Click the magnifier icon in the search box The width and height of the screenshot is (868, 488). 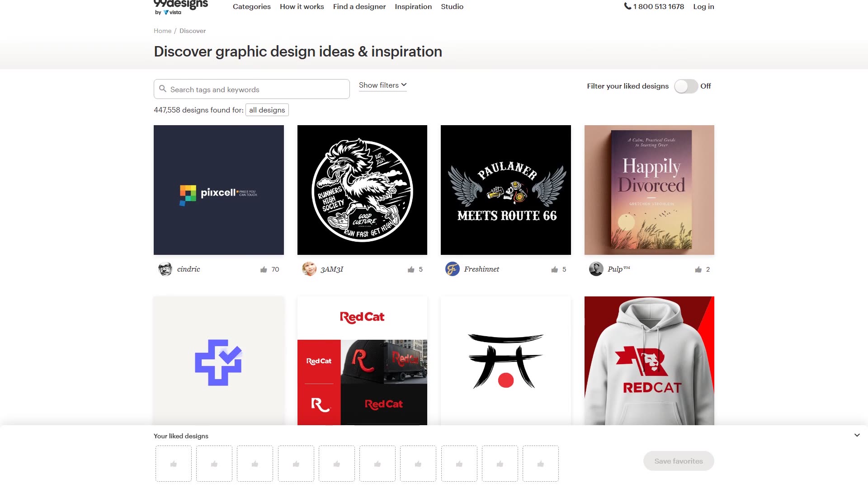click(x=163, y=89)
